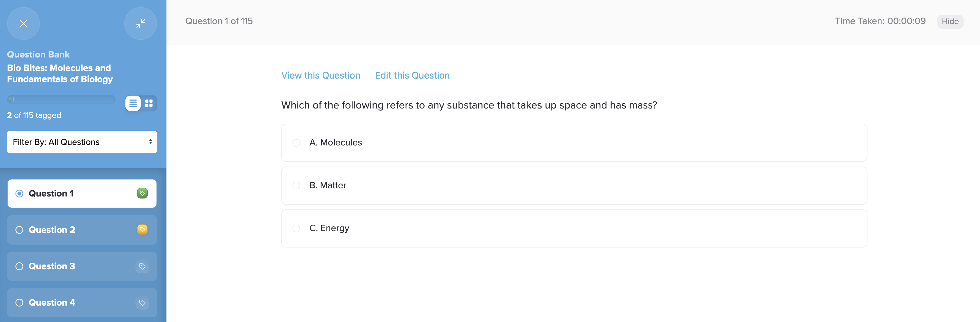Go to Question 2 in sidebar
This screenshot has height=322, width=980.
point(52,230)
